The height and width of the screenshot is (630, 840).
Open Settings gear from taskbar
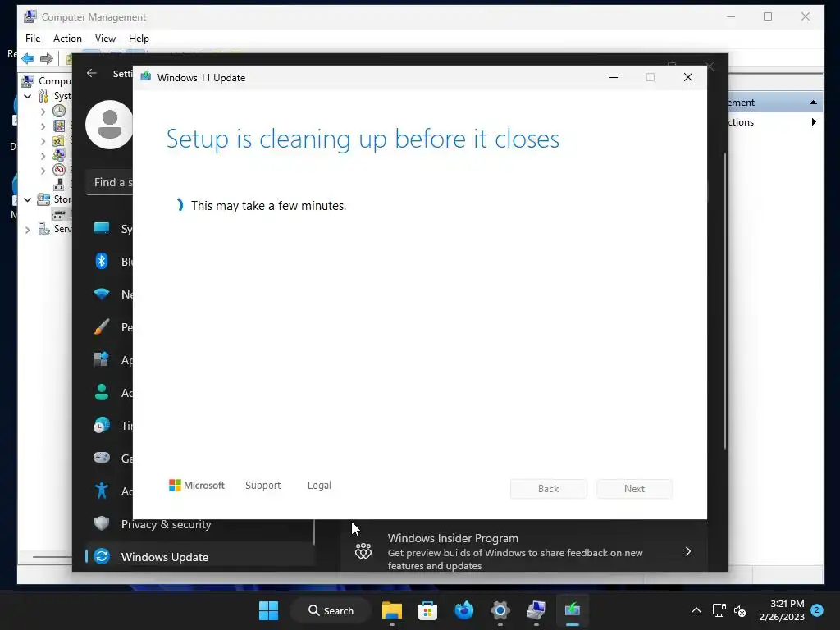[500, 610]
